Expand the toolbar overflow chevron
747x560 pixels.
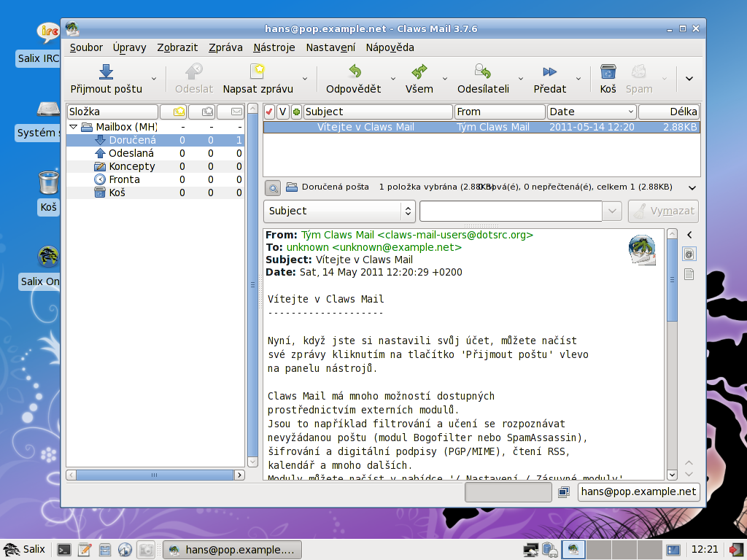(x=689, y=79)
